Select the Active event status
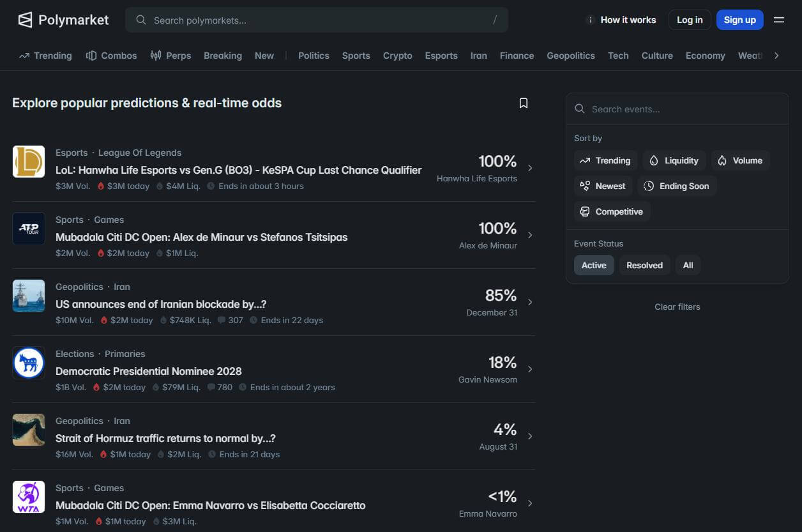The height and width of the screenshot is (532, 802). (594, 265)
